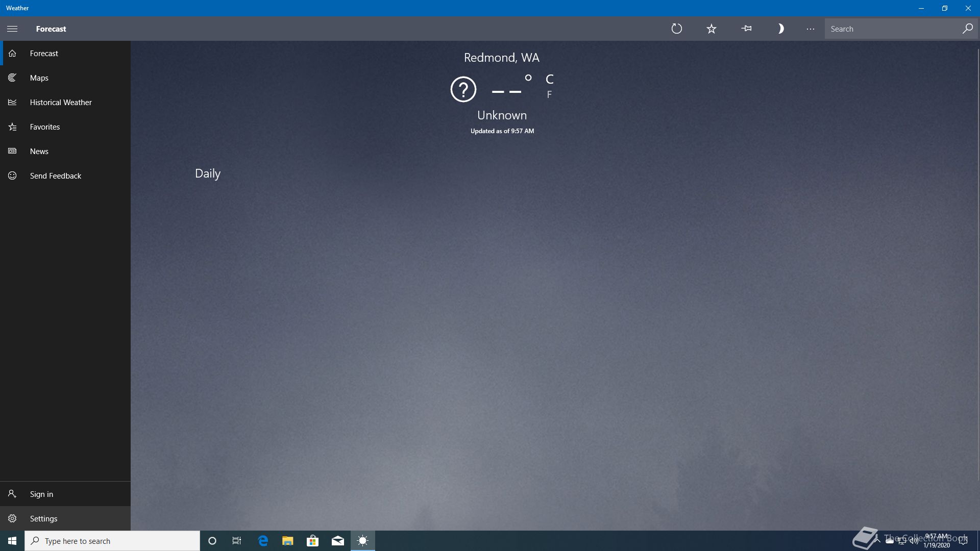Open Historical Weather page

coord(65,102)
